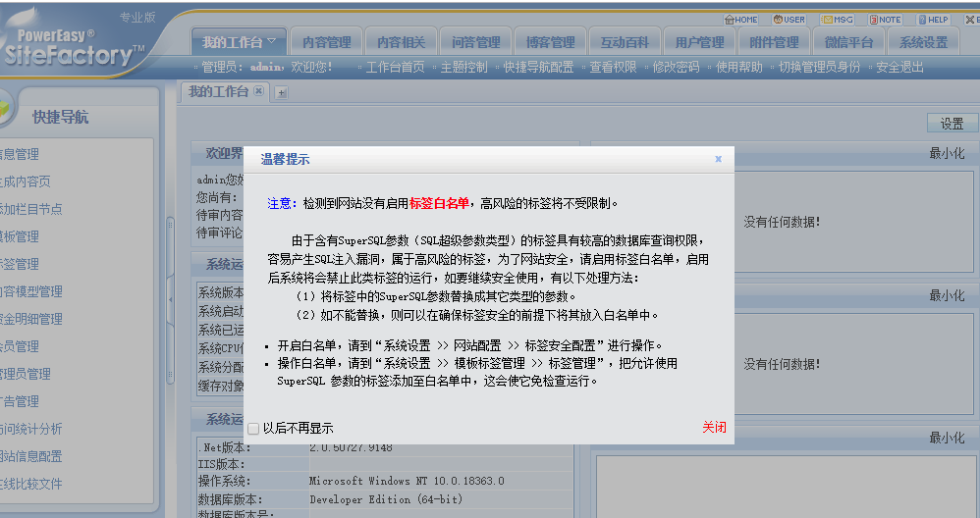Viewport: 980px width, 518px height.
Task: Click the sidebar collapse handle
Action: coord(170,300)
